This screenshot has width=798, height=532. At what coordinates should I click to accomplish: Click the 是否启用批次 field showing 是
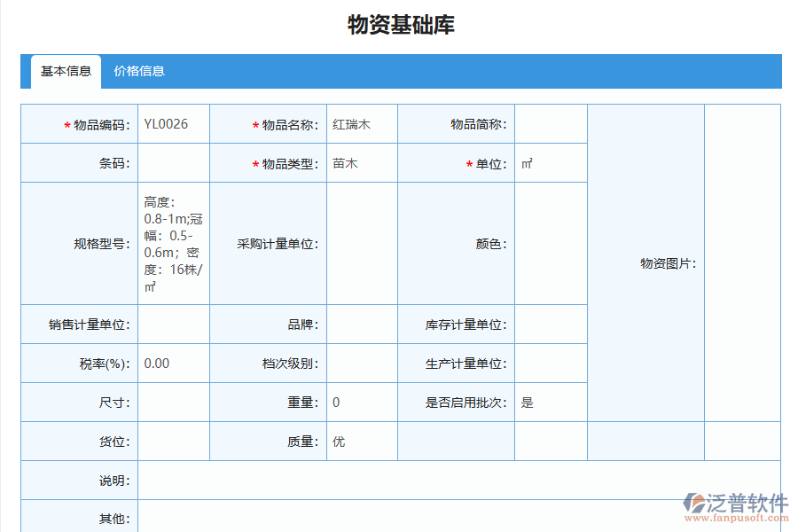click(x=551, y=402)
